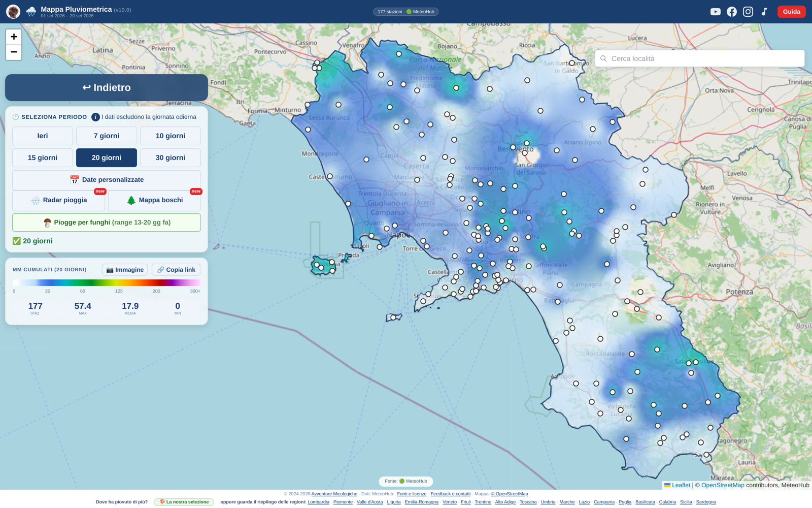Screen dimensions: 812x508
Task: Click the 177 STAZ. statistic
Action: coord(35,308)
